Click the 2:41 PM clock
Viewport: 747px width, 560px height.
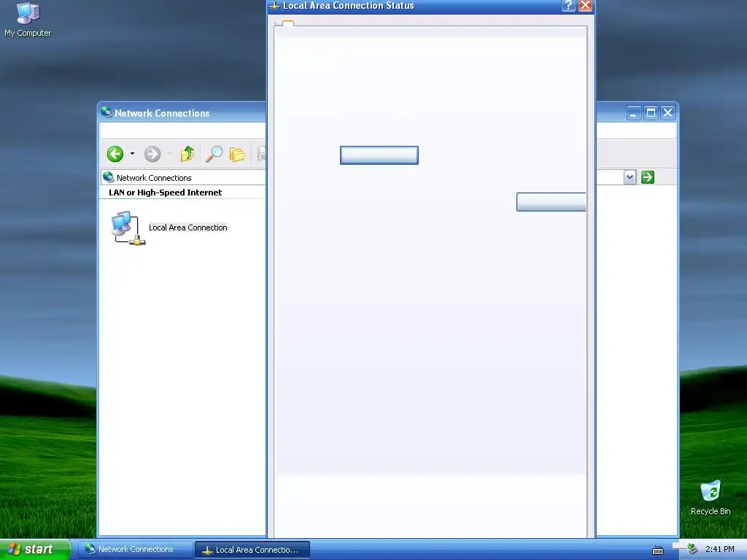[719, 549]
